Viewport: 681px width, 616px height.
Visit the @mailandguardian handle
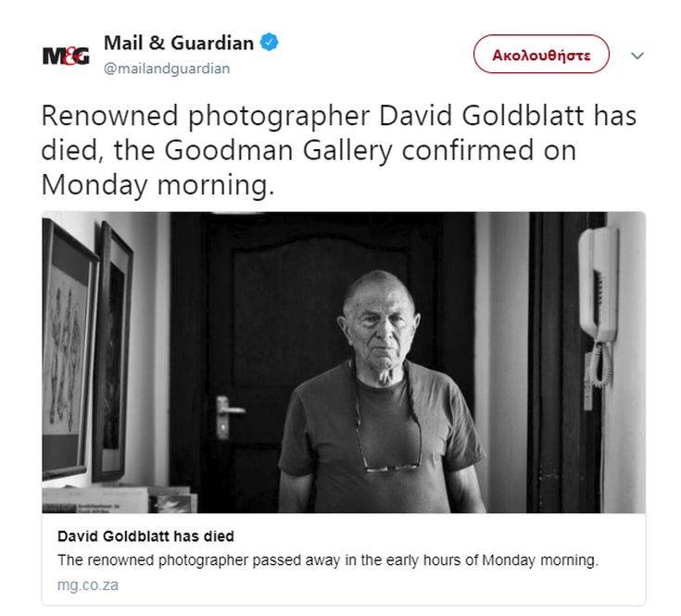click(x=167, y=69)
